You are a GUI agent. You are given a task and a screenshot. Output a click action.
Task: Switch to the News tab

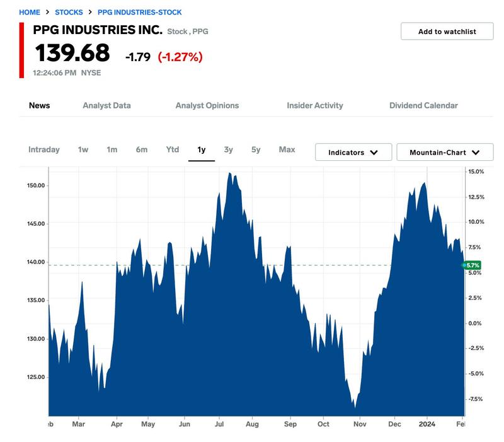39,105
